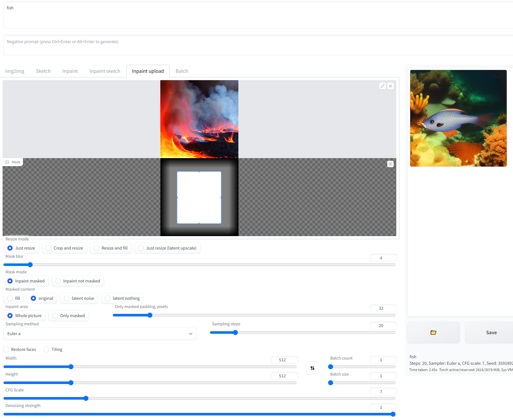Open the output folder icon button

click(433, 332)
